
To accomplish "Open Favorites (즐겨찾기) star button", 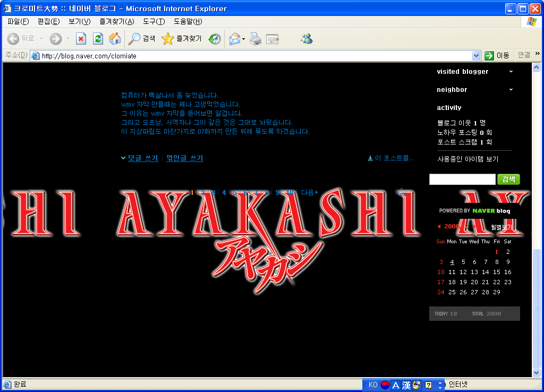I will pyautogui.click(x=182, y=38).
